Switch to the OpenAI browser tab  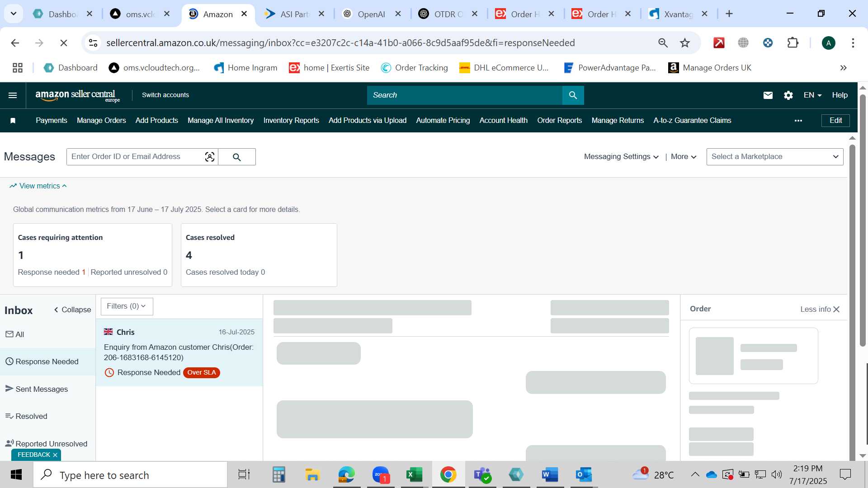point(371,14)
